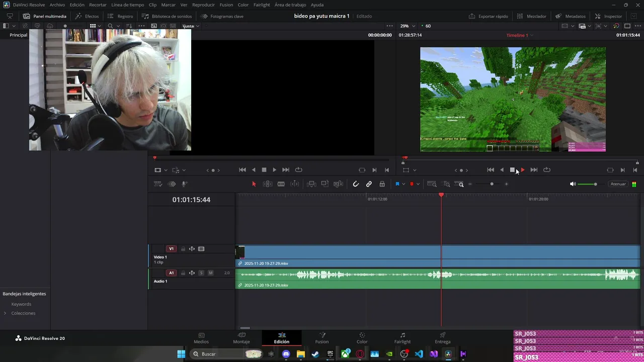The image size is (644, 362).
Task: Activate the Blade edit tool
Action: coord(281,184)
